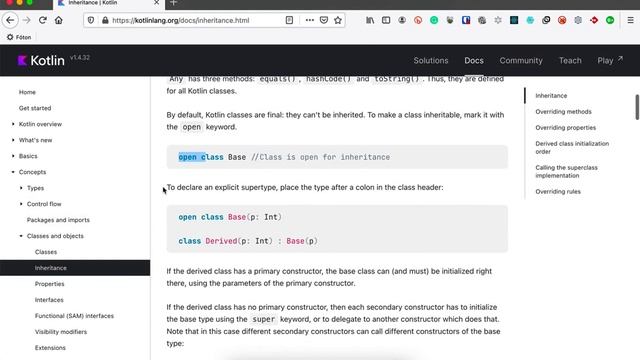Open the Extensions page
Viewport: 640px width, 360px height.
click(x=50, y=348)
